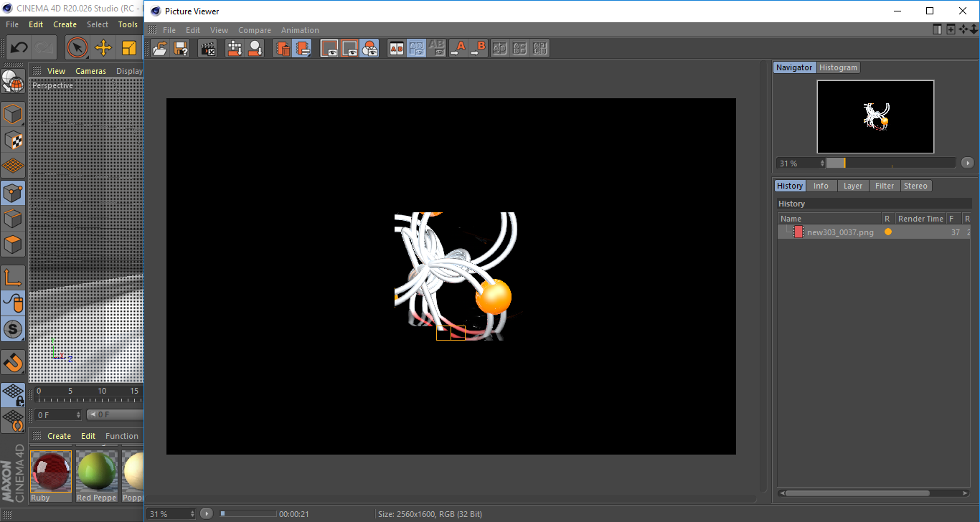This screenshot has height=522, width=980.
Task: Toggle the second display mode eye icon
Action: coord(349,49)
